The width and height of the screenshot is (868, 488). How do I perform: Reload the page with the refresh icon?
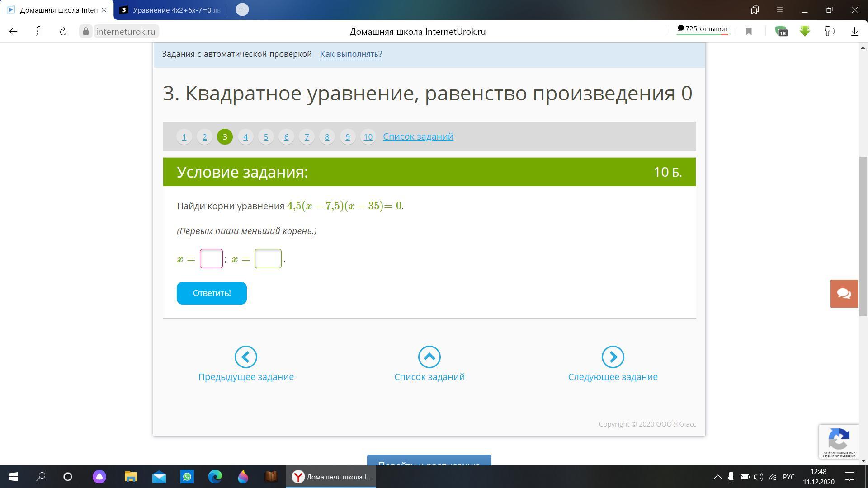point(63,32)
